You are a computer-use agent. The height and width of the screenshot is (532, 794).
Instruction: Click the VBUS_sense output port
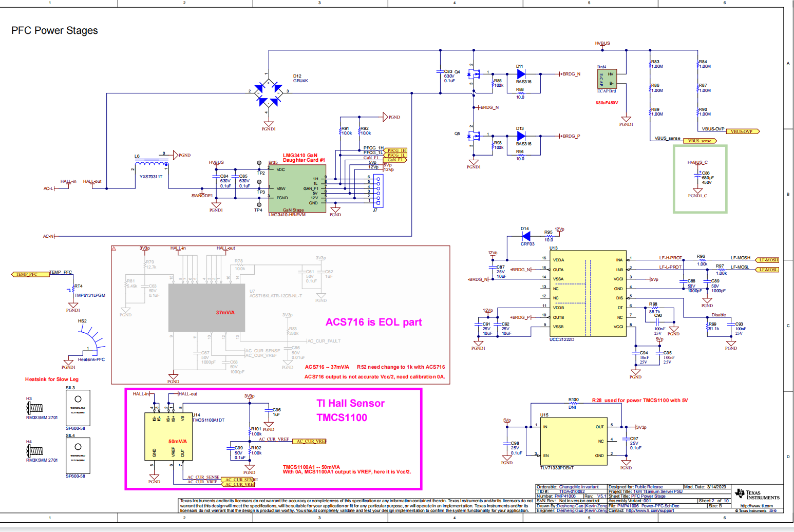click(701, 141)
